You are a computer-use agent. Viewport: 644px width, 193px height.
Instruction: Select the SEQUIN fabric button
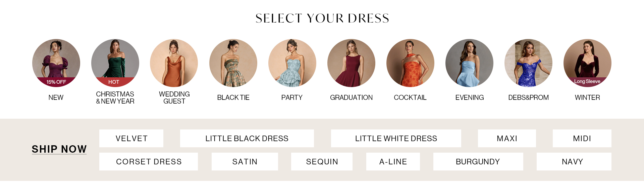click(x=322, y=161)
